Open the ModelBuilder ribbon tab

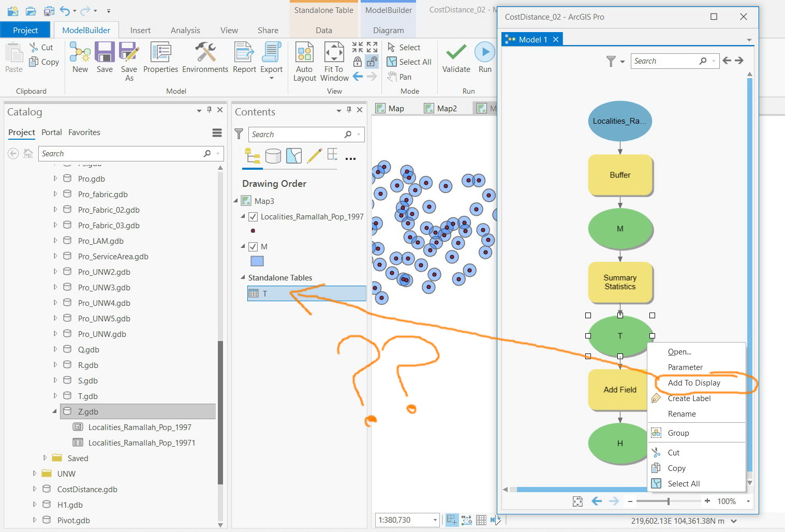(86, 30)
